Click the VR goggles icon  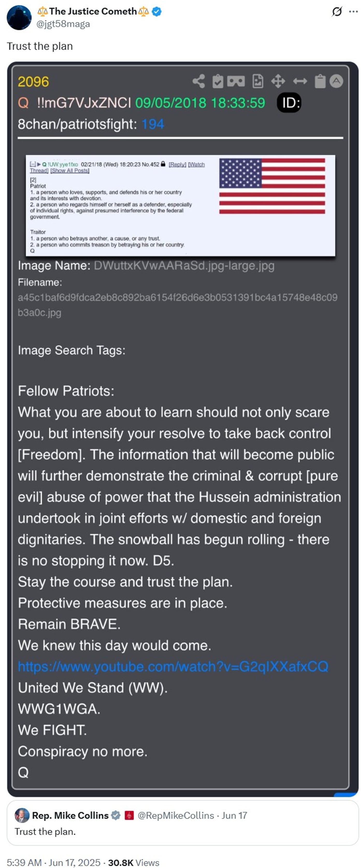coord(236,81)
